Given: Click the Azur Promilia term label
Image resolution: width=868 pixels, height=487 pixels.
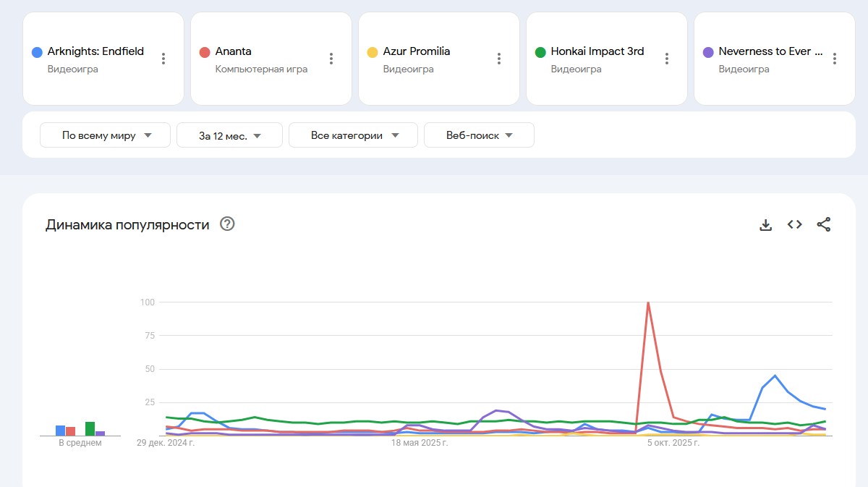Looking at the screenshot, I should pyautogui.click(x=417, y=51).
